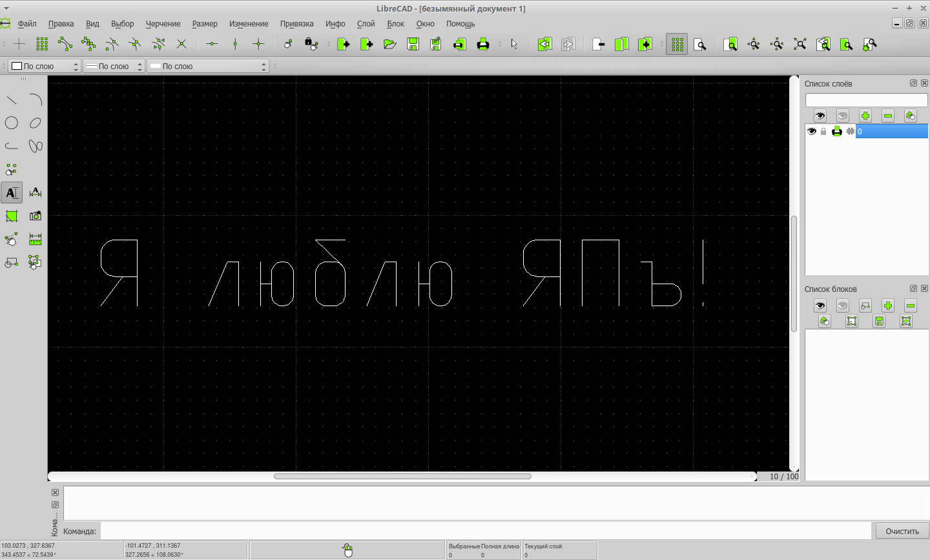
Task: Activate the Text tool
Action: pyautogui.click(x=12, y=192)
